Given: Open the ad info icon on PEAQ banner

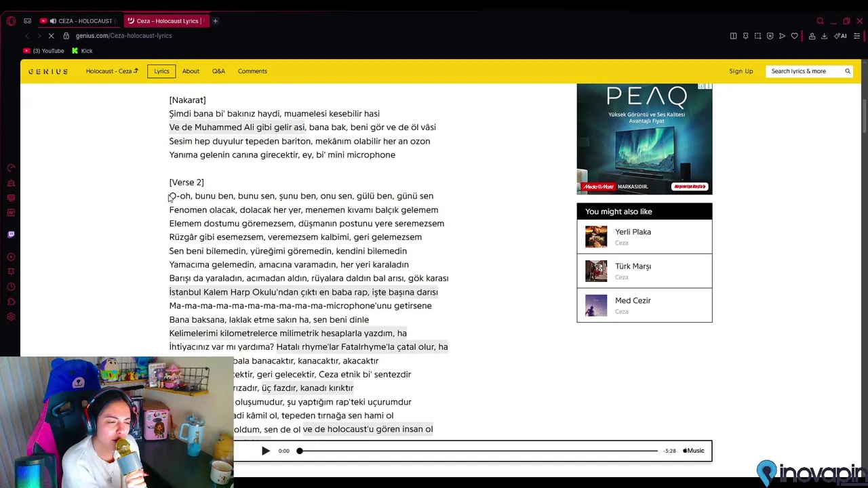Looking at the screenshot, I should (x=702, y=87).
